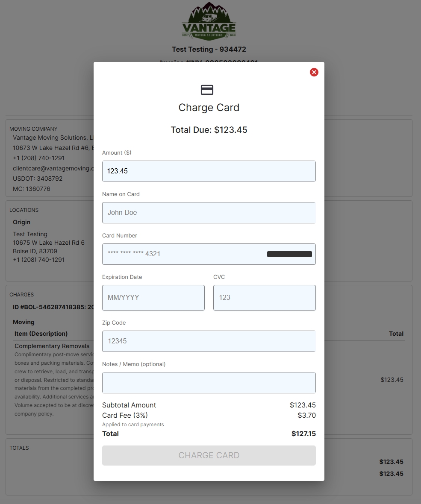Click the 'MOVING COMPANY' section label
This screenshot has height=504, width=421.
point(33,129)
